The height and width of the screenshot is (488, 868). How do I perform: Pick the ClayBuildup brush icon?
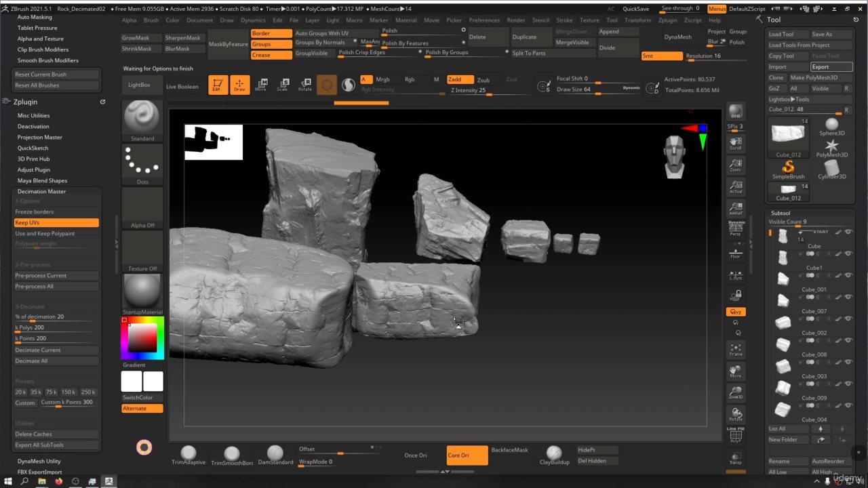pos(554,455)
